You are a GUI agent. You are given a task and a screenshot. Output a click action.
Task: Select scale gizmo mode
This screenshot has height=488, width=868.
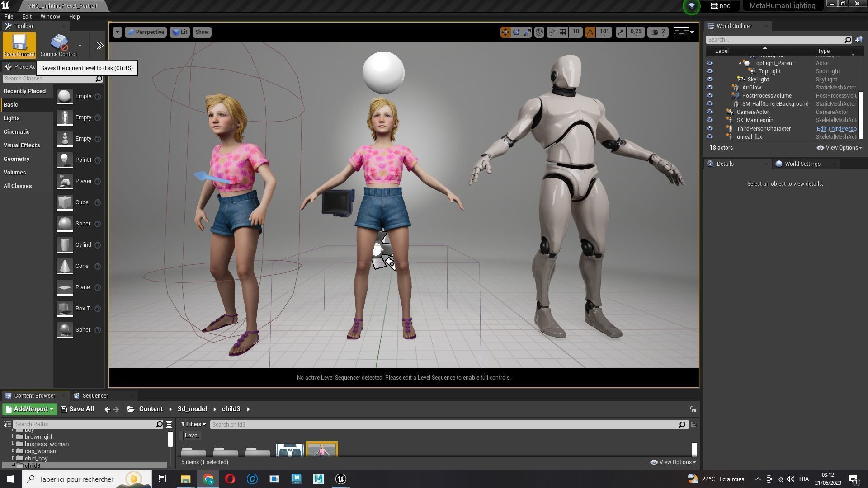tap(527, 32)
